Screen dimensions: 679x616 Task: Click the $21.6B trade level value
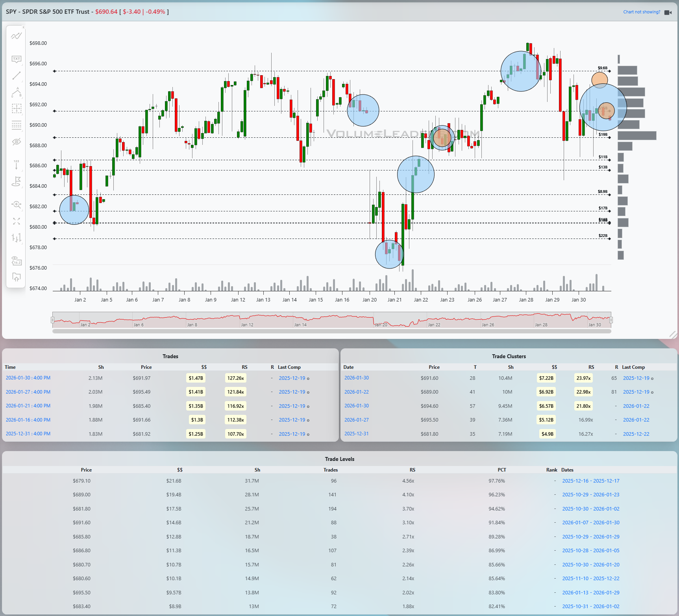174,481
